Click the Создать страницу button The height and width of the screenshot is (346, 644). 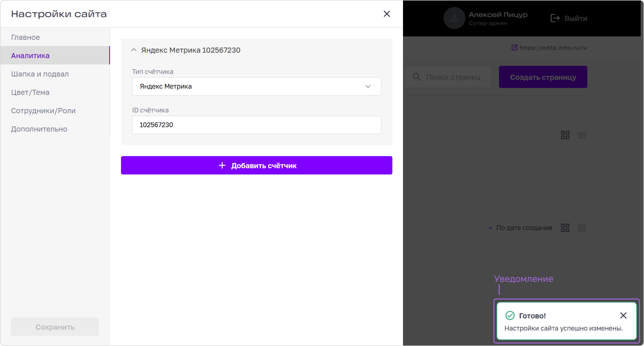[543, 77]
